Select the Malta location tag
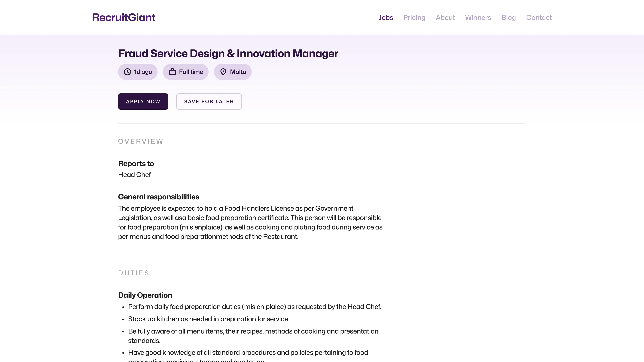The width and height of the screenshot is (644, 362). [233, 72]
